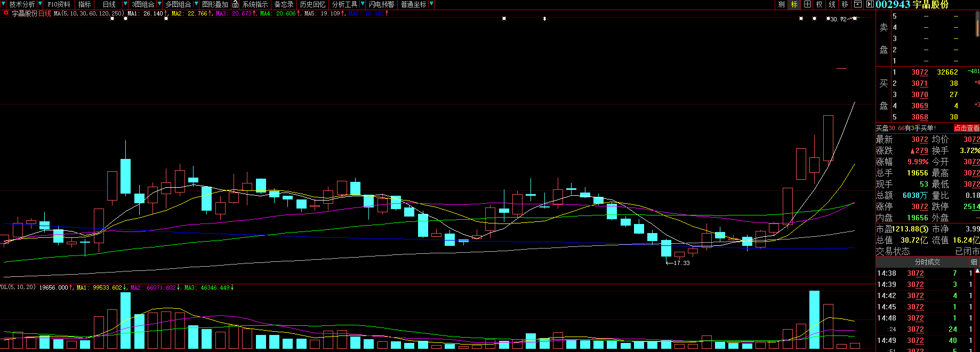Click the lock icon beside 图形叠加

coord(235,4)
